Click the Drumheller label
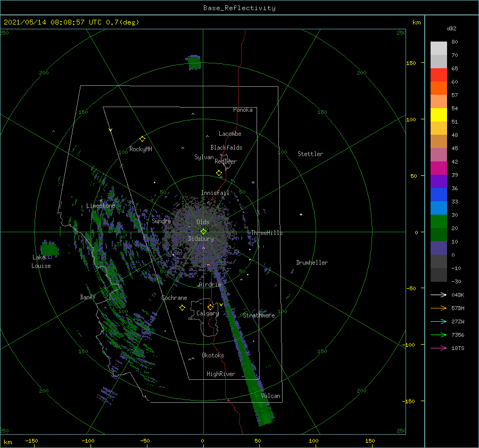The image size is (479, 448). point(312,263)
